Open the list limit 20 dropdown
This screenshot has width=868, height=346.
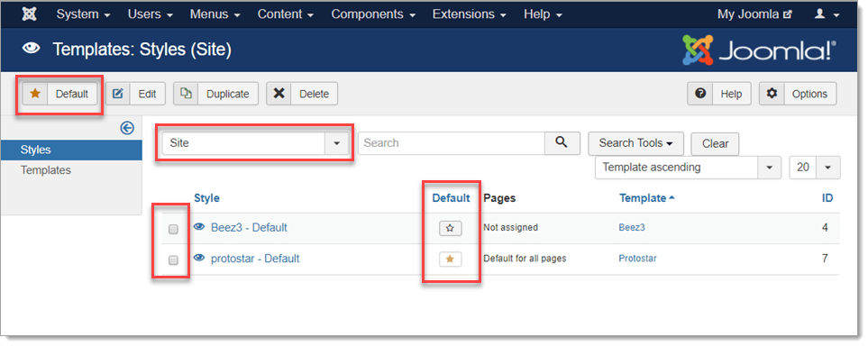pos(814,168)
